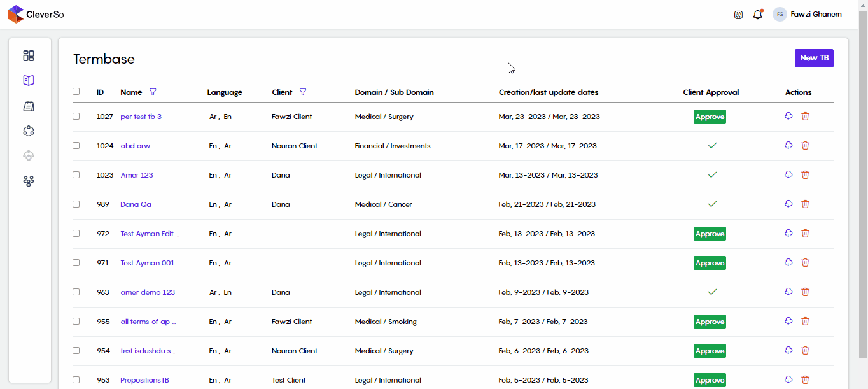Click the CleverSo logo
Screen dimensions: 868x389
coord(36,14)
